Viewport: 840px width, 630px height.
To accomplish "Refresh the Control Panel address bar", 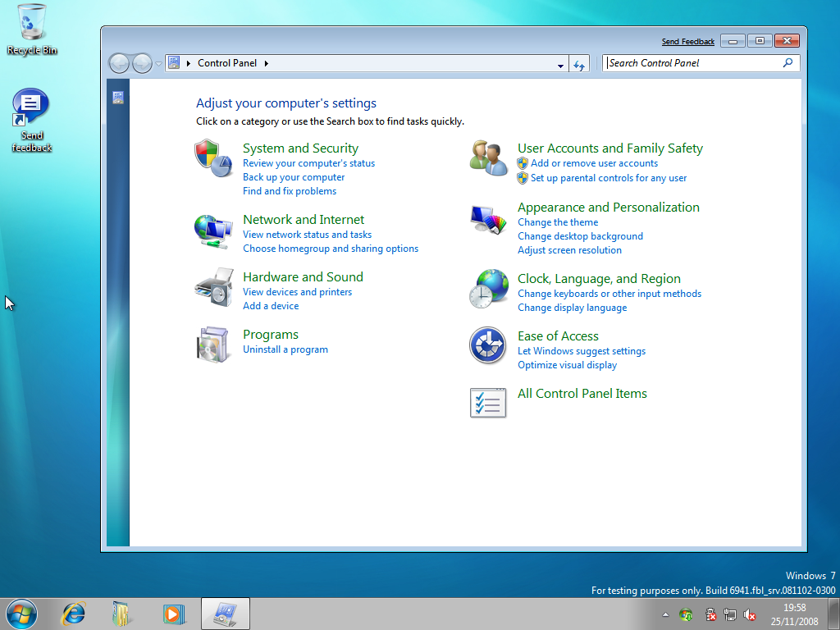I will (x=579, y=64).
